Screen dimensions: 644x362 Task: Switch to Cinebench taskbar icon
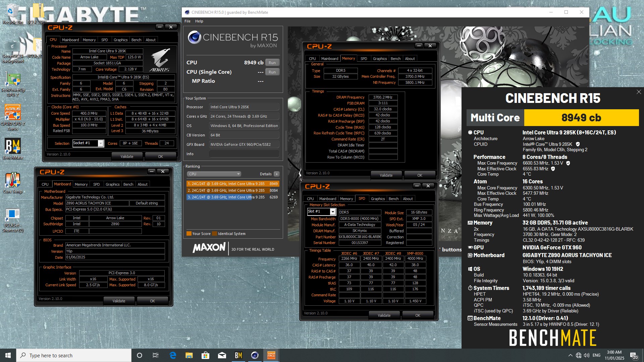[x=255, y=355]
